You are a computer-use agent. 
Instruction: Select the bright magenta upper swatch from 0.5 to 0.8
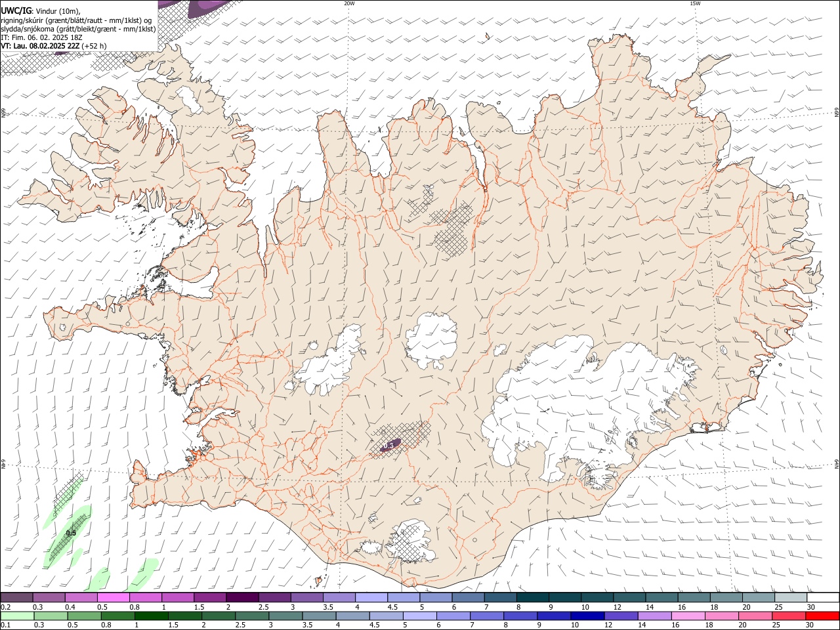pos(113,597)
